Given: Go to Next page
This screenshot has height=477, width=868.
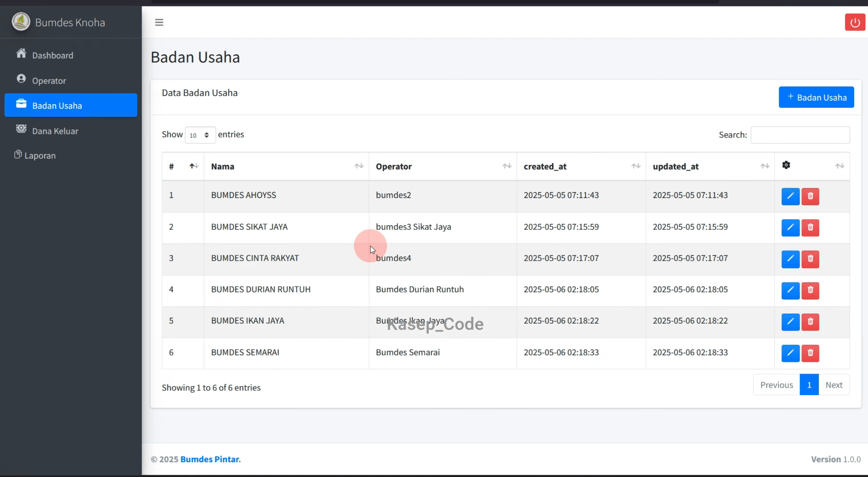Looking at the screenshot, I should pos(834,385).
